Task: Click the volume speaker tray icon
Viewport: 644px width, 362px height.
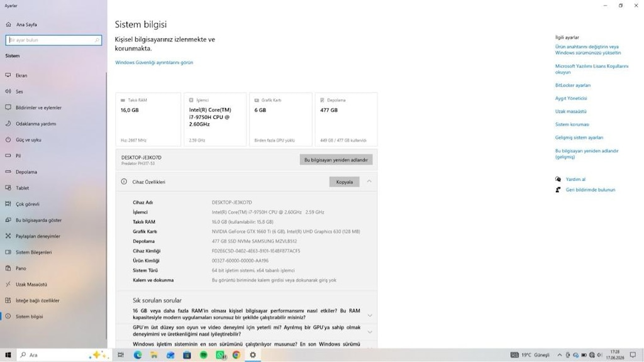Action: [x=599, y=355]
